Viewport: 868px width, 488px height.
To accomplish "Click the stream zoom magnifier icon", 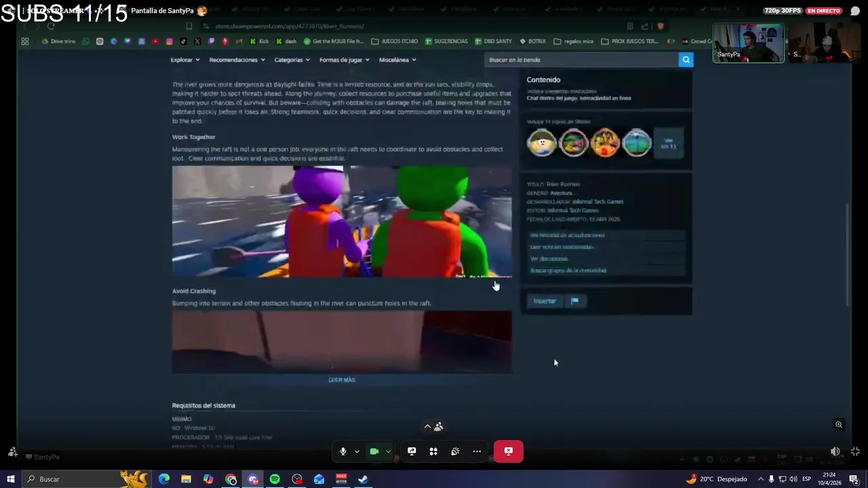I will [839, 425].
